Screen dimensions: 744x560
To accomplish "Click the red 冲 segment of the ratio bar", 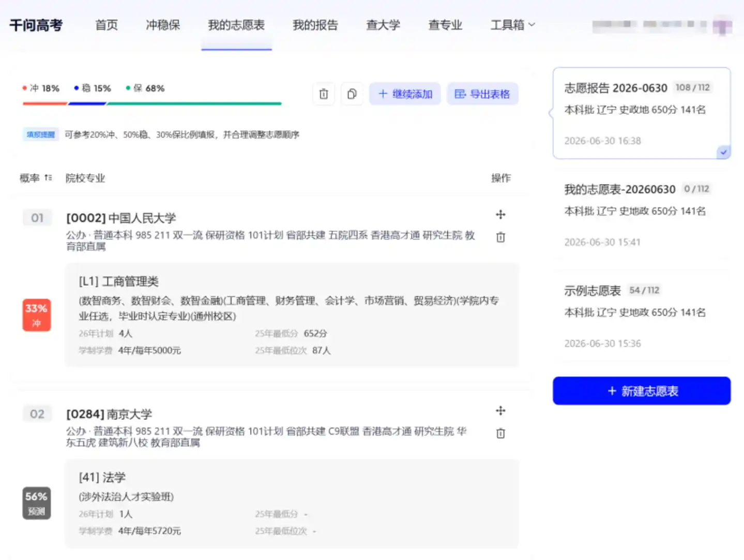I will click(x=45, y=103).
